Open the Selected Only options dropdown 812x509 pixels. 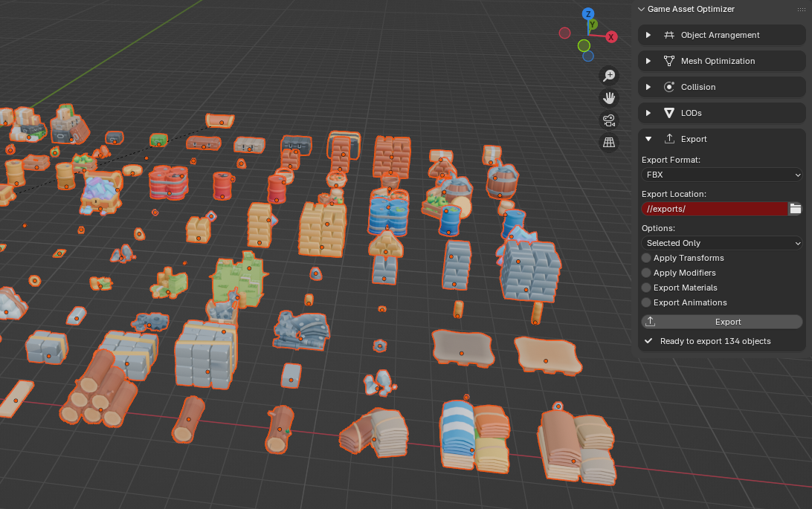tap(722, 243)
